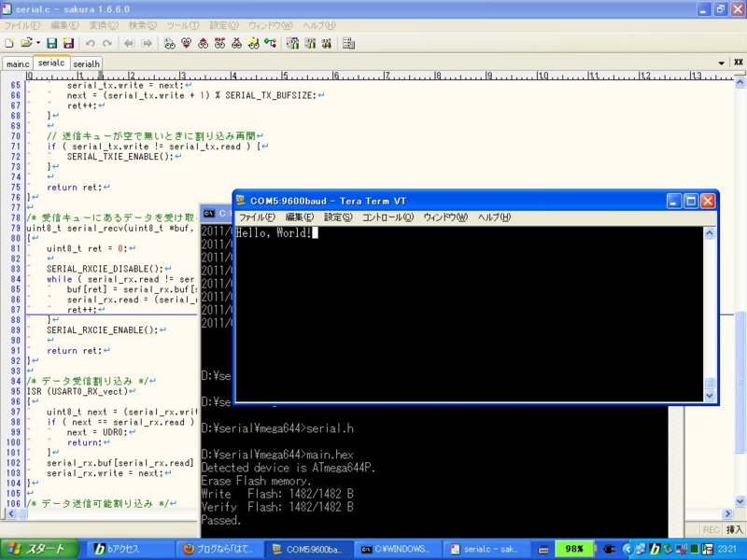The width and height of the screenshot is (747, 560).
Task: Click the 挿入 insert mode indicator in status bar
Action: [x=734, y=529]
